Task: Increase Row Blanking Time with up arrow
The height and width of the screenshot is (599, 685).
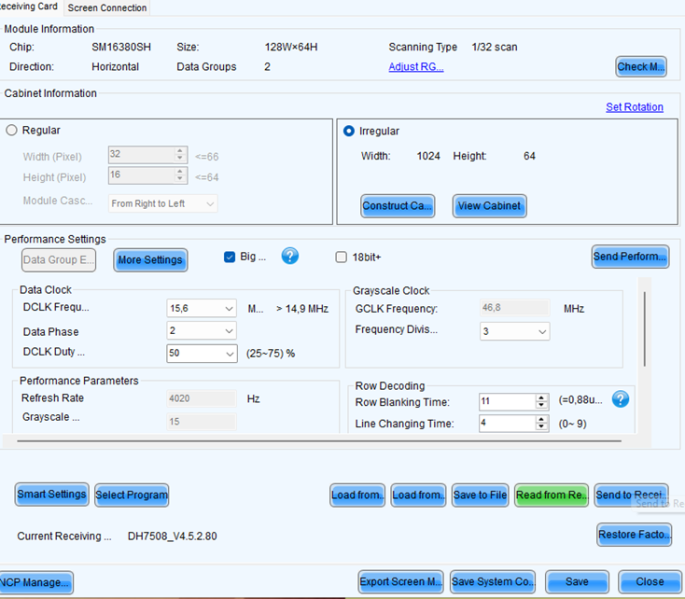Action: (542, 397)
